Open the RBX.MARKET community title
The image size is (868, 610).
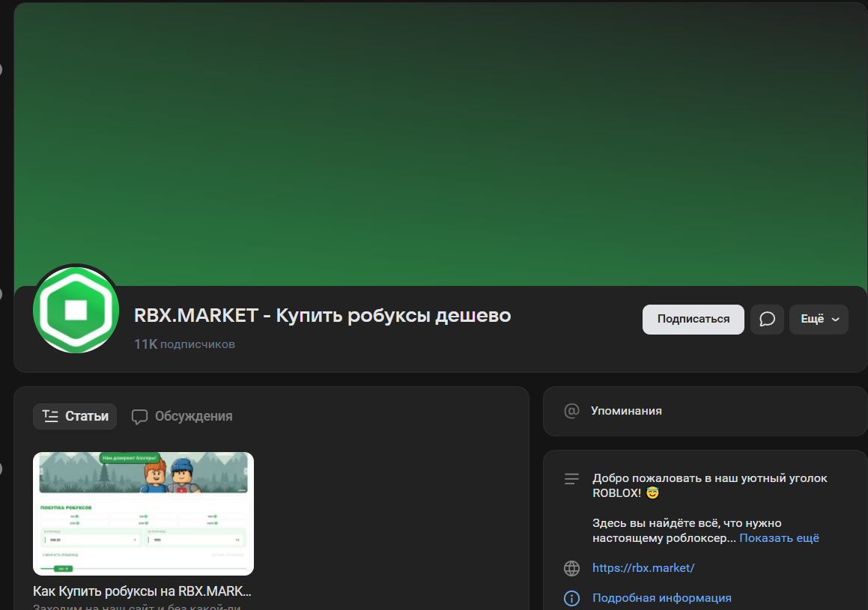pyautogui.click(x=322, y=315)
